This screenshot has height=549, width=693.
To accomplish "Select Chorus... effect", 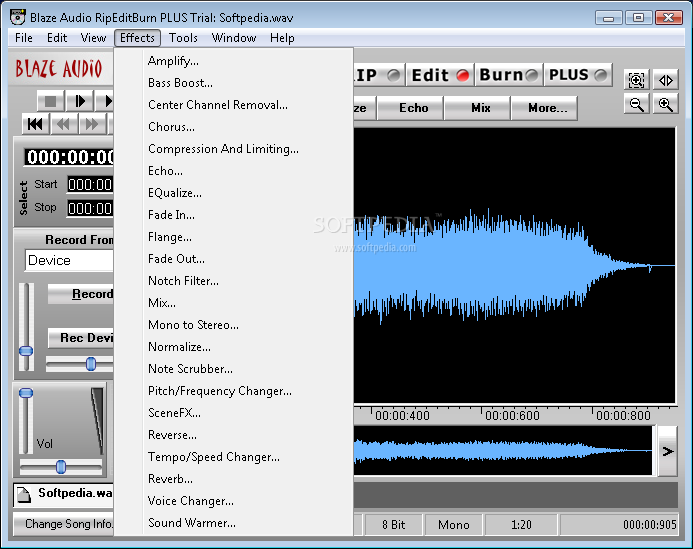I will coord(234,127).
